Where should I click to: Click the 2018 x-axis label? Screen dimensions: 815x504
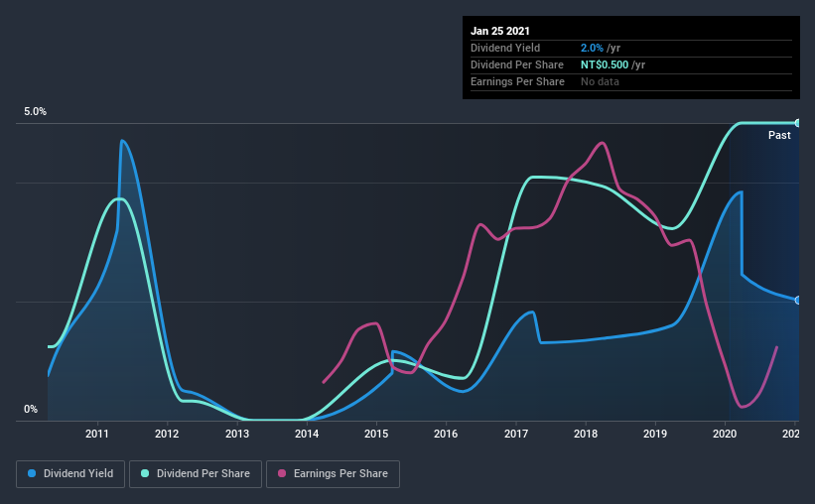tap(586, 434)
